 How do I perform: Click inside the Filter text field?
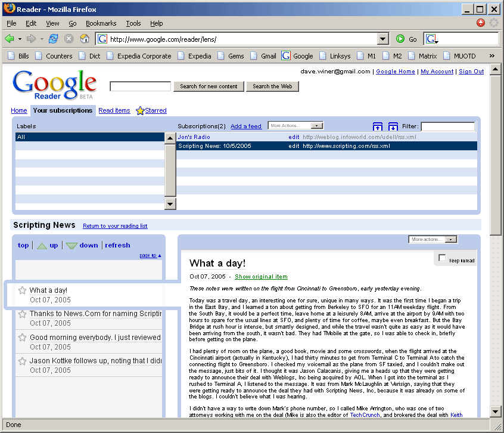click(x=448, y=126)
